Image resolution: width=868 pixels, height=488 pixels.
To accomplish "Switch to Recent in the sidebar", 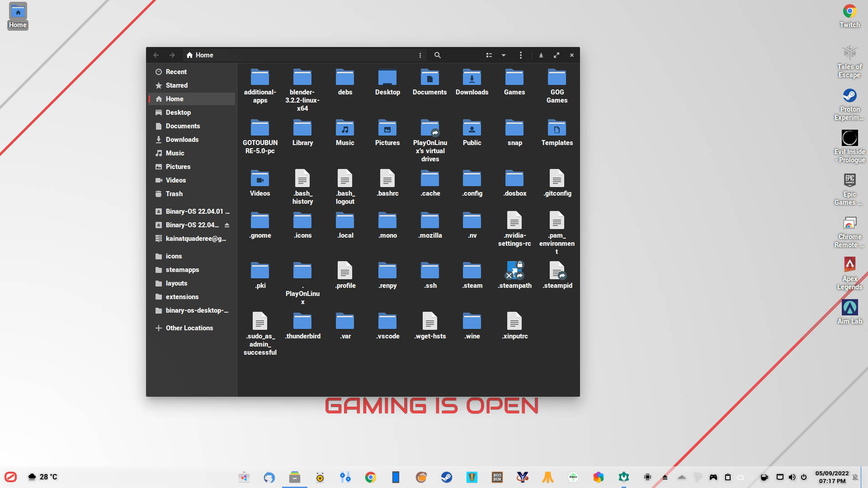I will [176, 71].
